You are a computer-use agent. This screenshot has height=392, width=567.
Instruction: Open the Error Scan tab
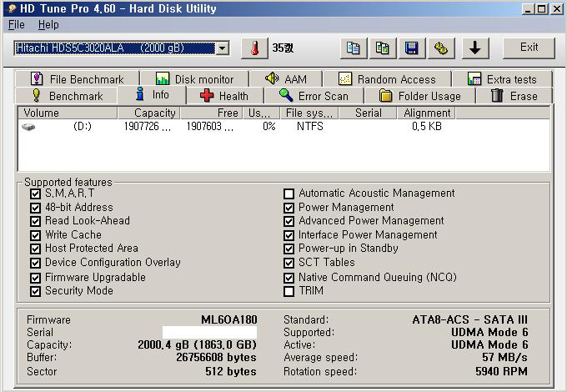tap(314, 96)
